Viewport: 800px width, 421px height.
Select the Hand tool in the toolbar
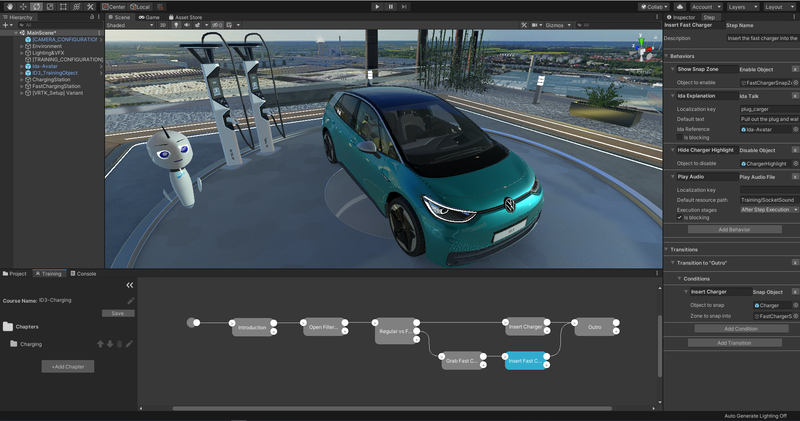9,7
